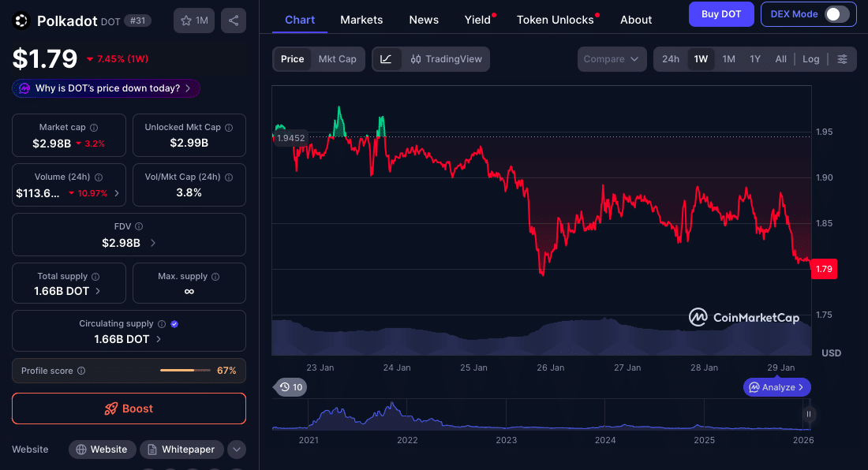Expand Total supply details chevron
The height and width of the screenshot is (470, 868).
tap(98, 291)
